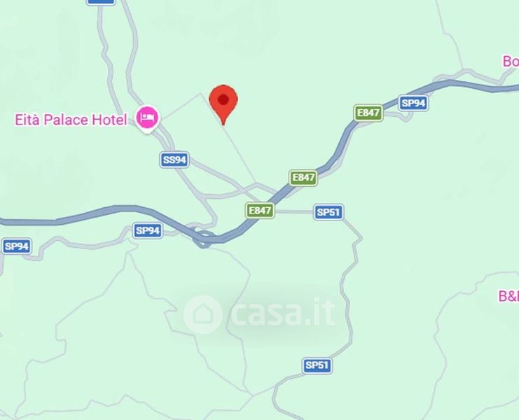Click the SS94 road shield

pyautogui.click(x=175, y=160)
